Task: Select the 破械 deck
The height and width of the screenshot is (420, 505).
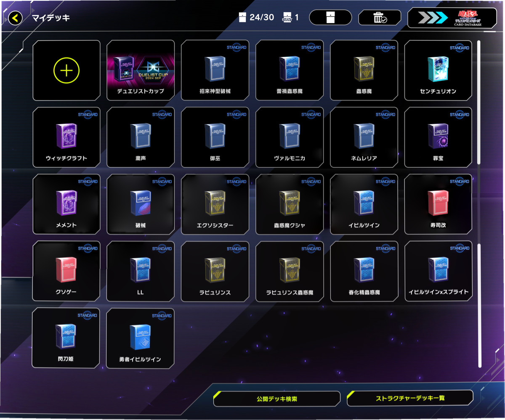Action: (x=141, y=204)
